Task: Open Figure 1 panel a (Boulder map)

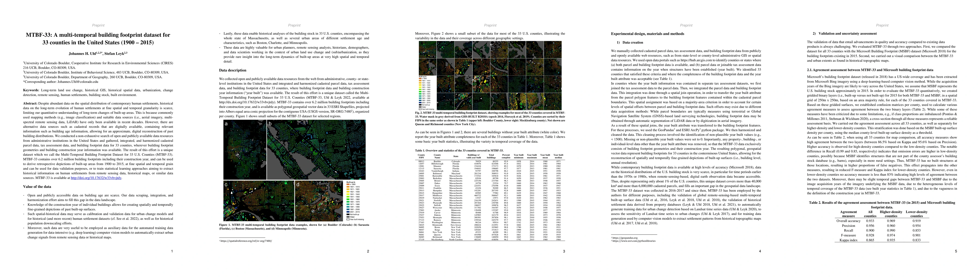Action: point(245,150)
